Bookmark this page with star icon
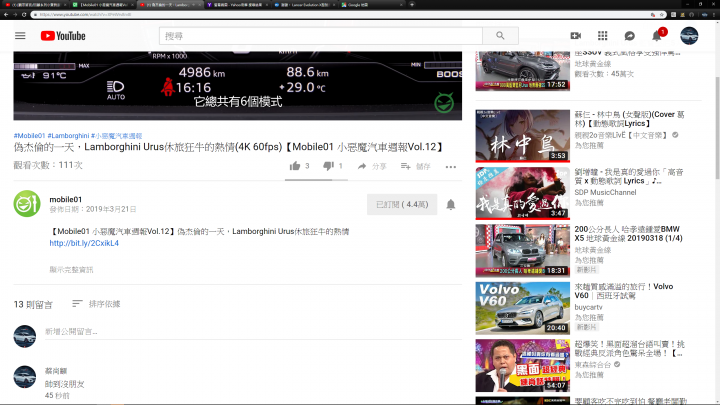The width and height of the screenshot is (720, 405). (x=662, y=15)
